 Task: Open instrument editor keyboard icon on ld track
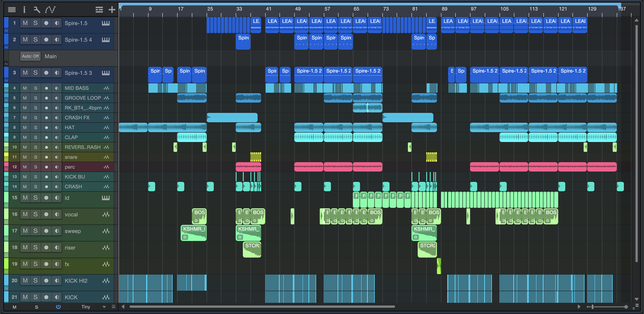106,198
